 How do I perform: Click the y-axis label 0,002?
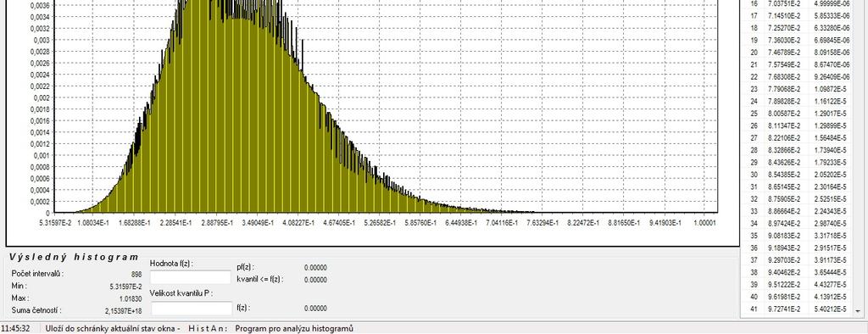[x=41, y=97]
